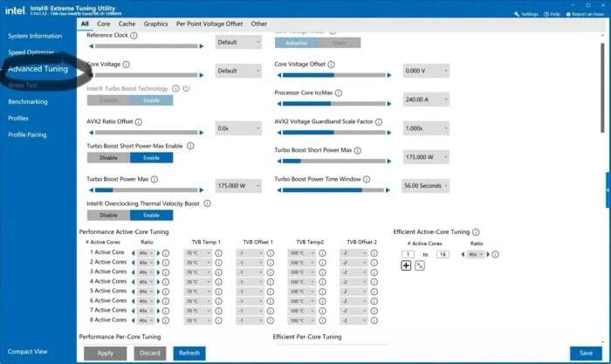
Task: Click the Save button
Action: 586,353
